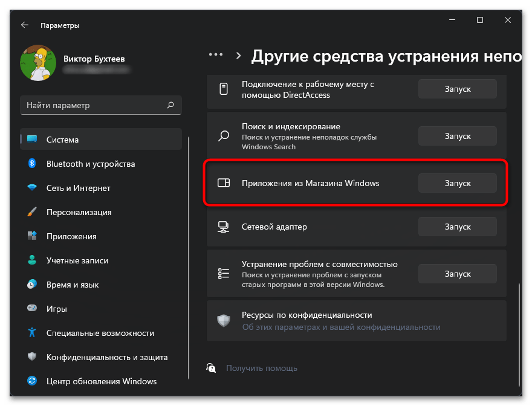Minimize the Параметры window
Image resolution: width=532 pixels, height=406 pixels.
pyautogui.click(x=452, y=20)
